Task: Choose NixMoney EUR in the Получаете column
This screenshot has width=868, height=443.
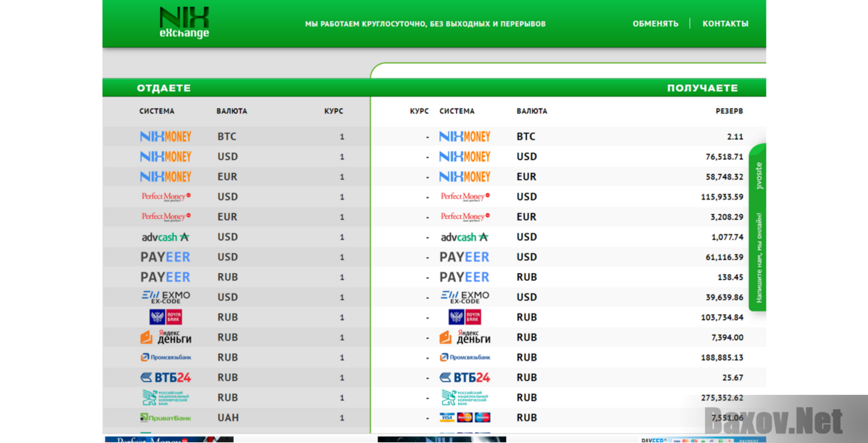Action: 569,177
